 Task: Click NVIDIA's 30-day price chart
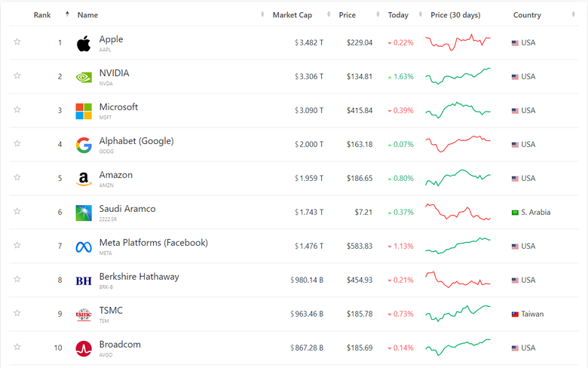pos(458,76)
